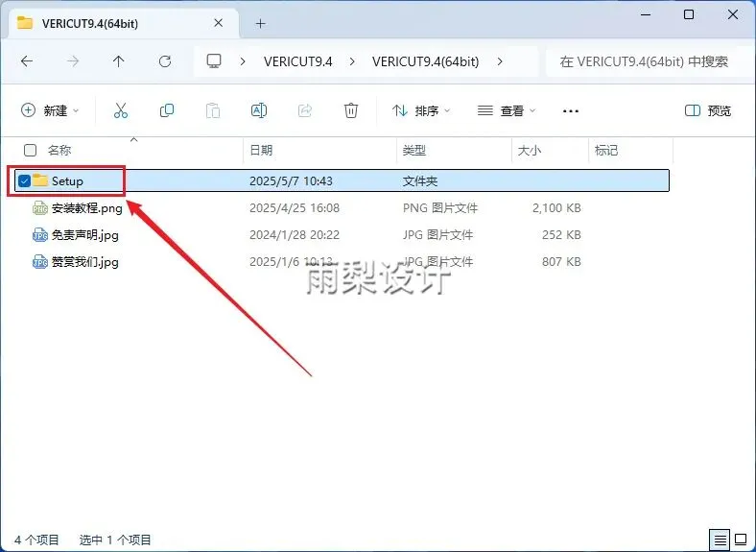The width and height of the screenshot is (756, 552).
Task: Open a new tab with plus button
Action: 260,24
